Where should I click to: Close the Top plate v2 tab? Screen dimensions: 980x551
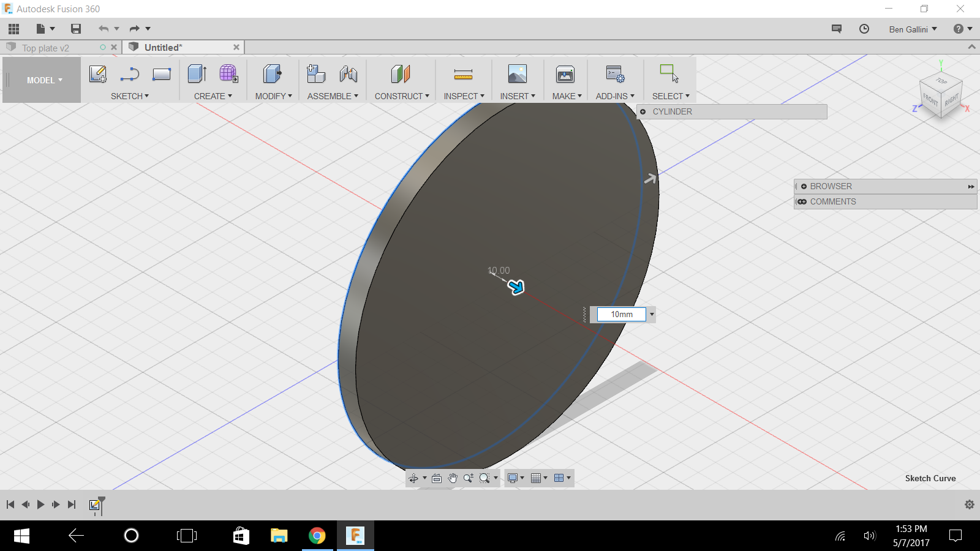[x=114, y=47]
